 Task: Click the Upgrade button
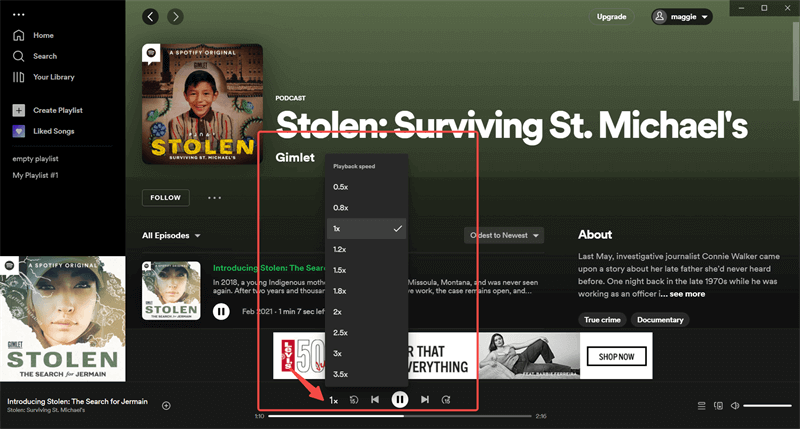pyautogui.click(x=611, y=17)
